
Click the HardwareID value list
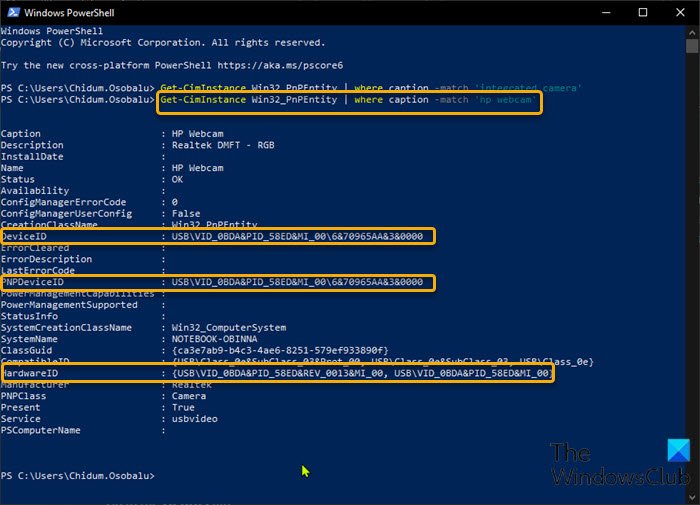coord(362,373)
